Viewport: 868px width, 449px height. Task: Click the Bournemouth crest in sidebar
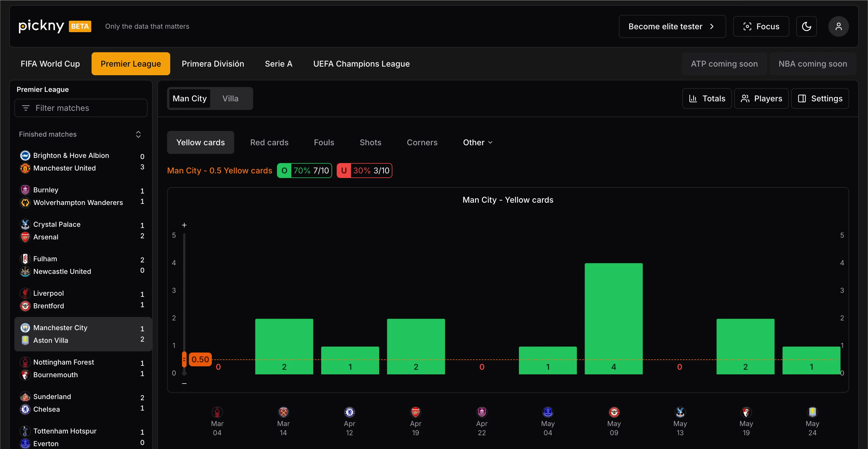(x=25, y=375)
